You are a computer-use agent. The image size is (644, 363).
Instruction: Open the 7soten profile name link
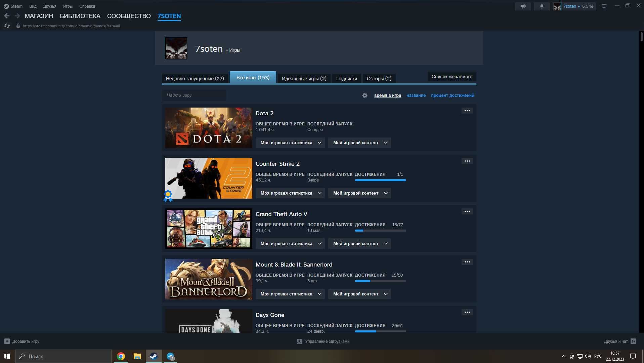(x=209, y=49)
